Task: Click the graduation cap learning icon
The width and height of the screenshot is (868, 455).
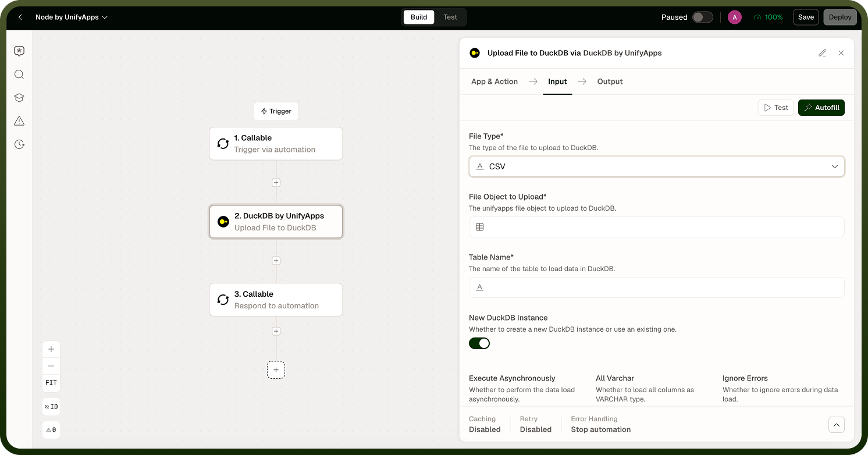Action: click(x=19, y=98)
